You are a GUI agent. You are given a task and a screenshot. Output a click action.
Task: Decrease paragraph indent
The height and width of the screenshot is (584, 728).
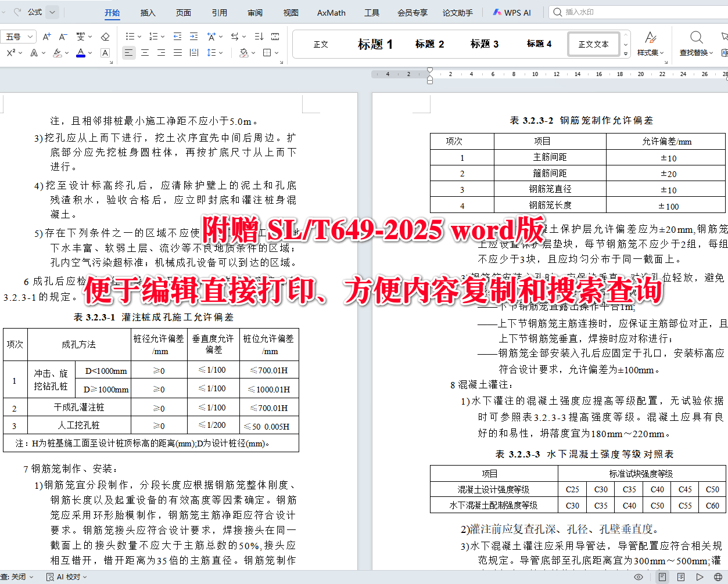[178, 37]
